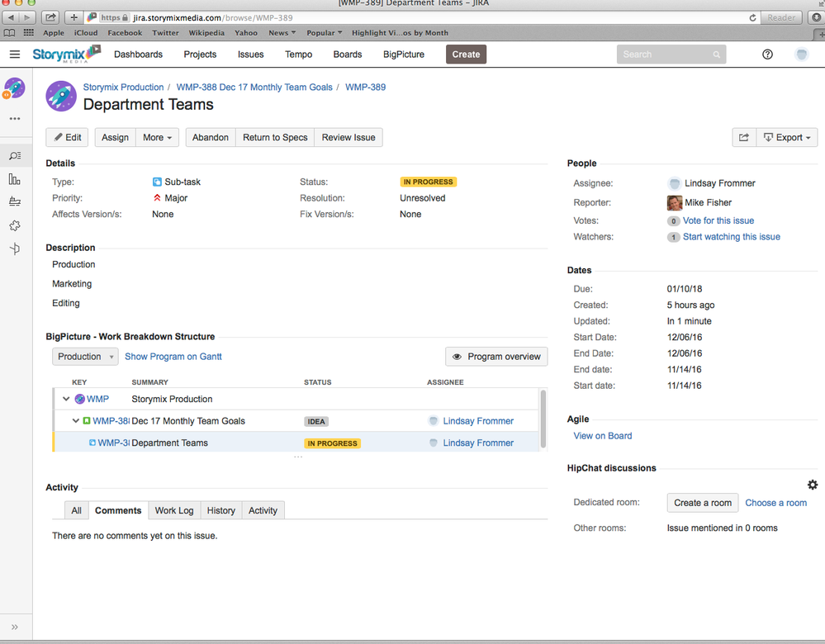Select the Comments tab
Image resolution: width=825 pixels, height=644 pixels.
click(118, 510)
